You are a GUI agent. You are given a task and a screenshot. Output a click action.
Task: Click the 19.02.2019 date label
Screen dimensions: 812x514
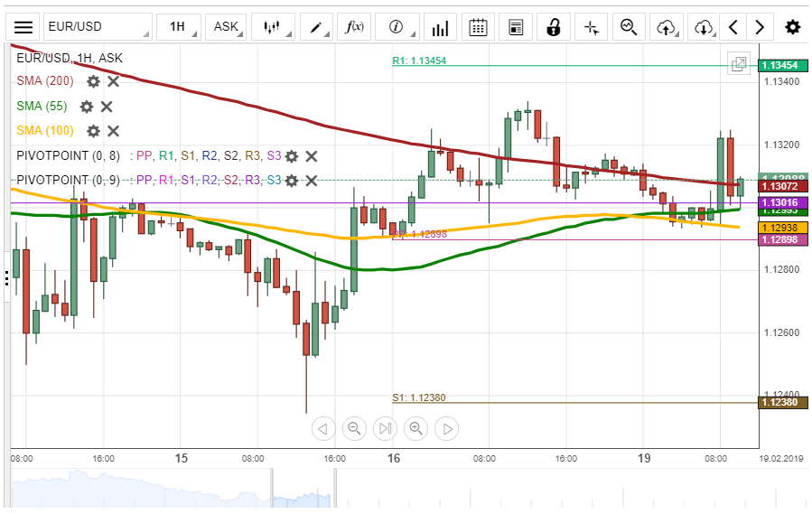tap(781, 459)
